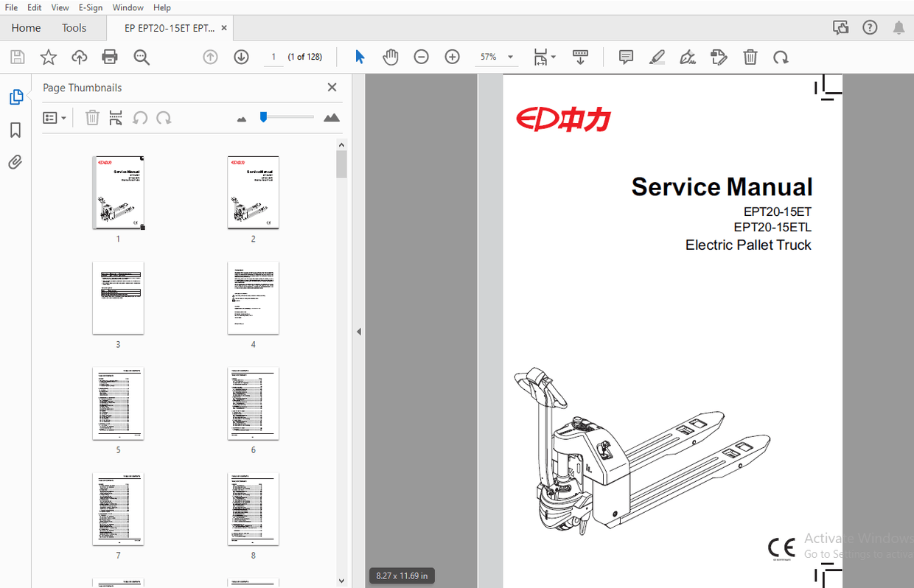Switch to the selection arrow tool
The height and width of the screenshot is (588, 914).
(360, 57)
